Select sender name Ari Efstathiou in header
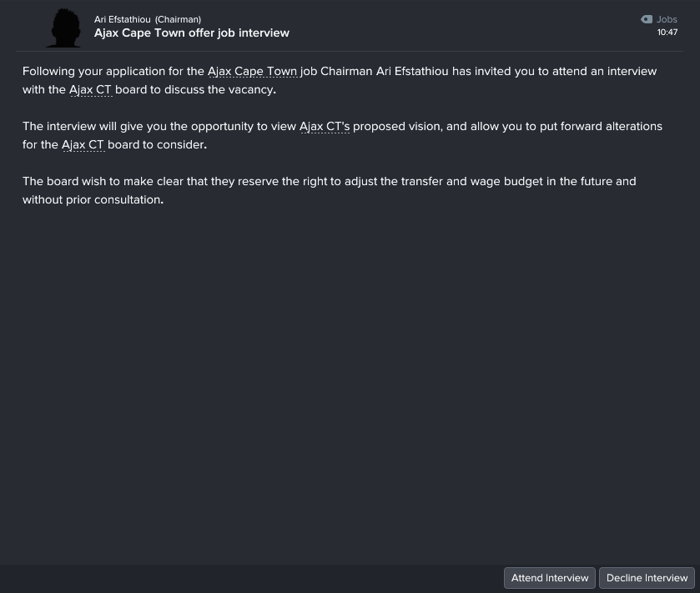This screenshot has width=700, height=593. tap(123, 19)
